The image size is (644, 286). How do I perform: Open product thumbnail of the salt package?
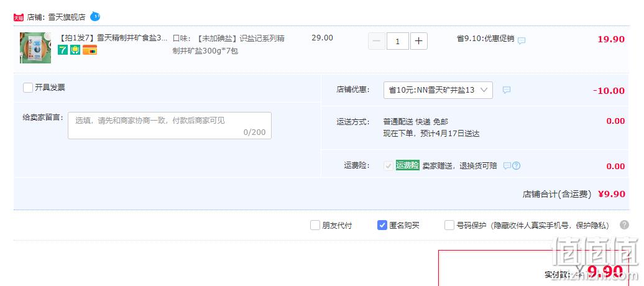point(35,48)
